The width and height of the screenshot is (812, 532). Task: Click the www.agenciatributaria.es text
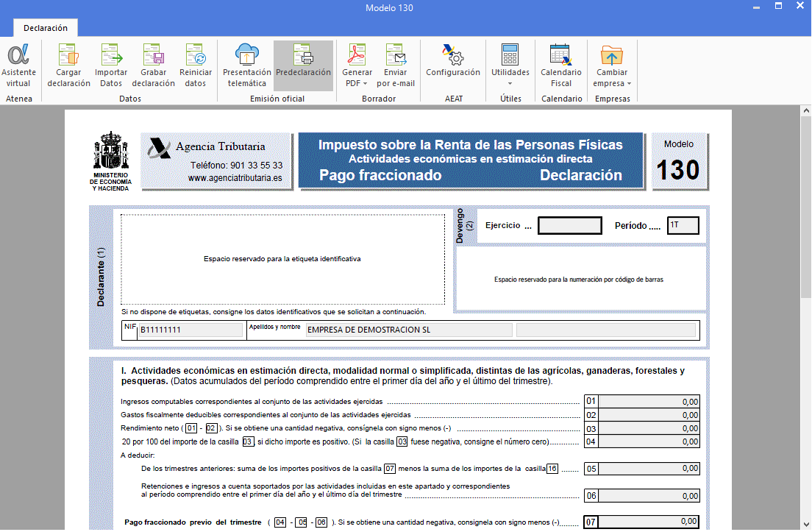tap(235, 177)
